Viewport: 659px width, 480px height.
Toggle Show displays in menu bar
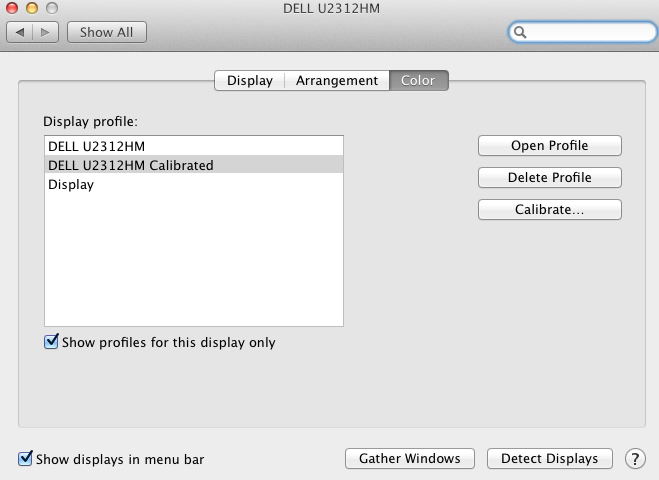pos(25,458)
